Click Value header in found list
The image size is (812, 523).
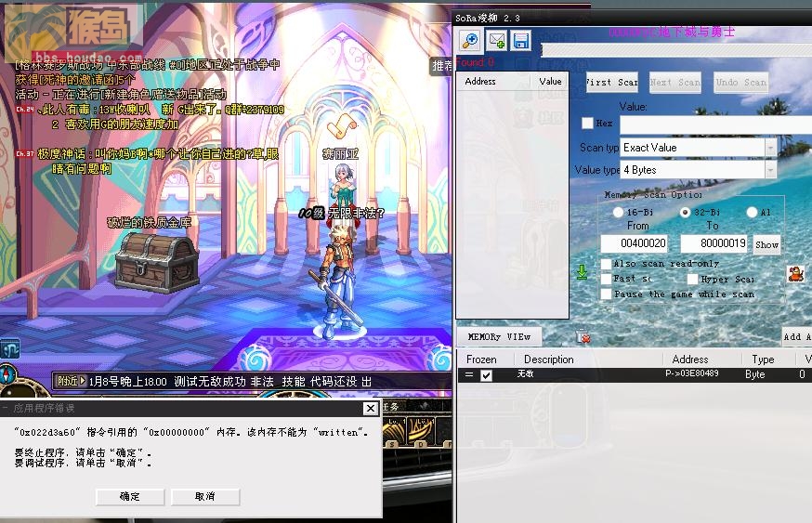[550, 82]
